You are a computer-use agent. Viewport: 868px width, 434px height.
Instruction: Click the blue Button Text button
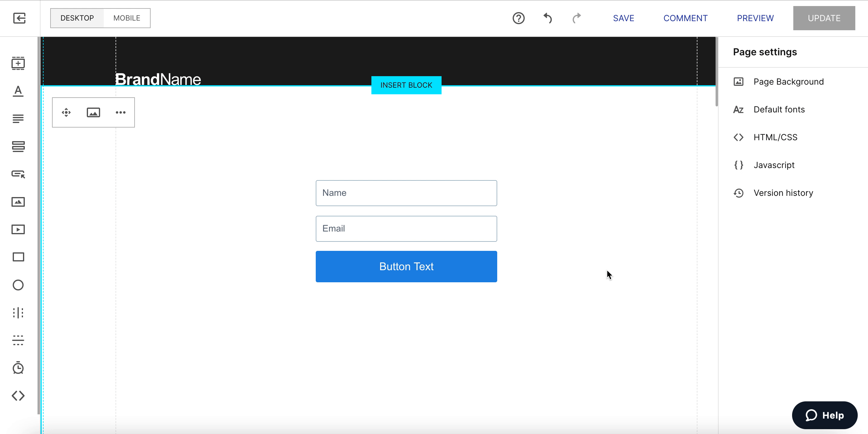coord(406,267)
